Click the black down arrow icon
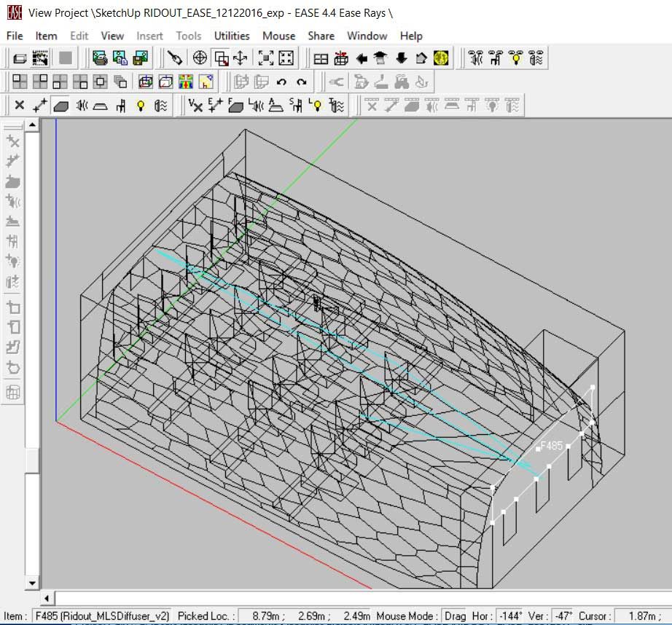This screenshot has width=672, height=625. coord(401,58)
